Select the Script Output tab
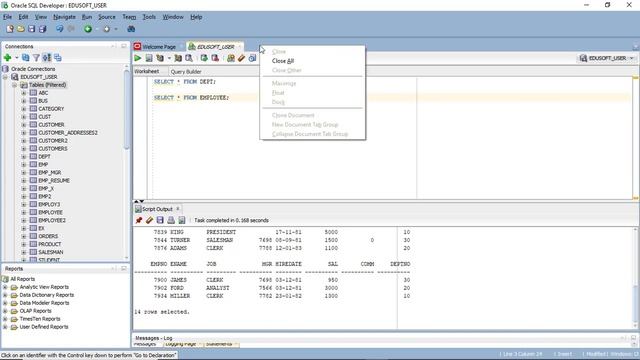 (x=157, y=209)
